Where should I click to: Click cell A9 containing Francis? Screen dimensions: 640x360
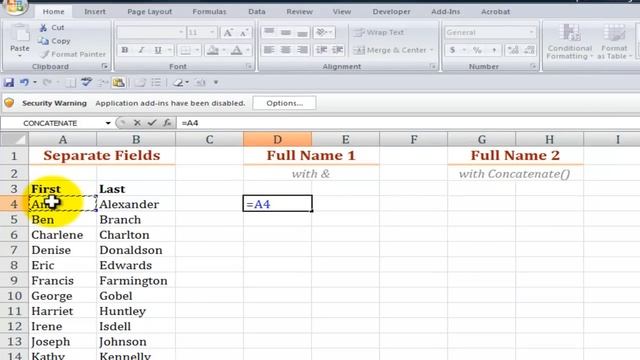tap(62, 281)
